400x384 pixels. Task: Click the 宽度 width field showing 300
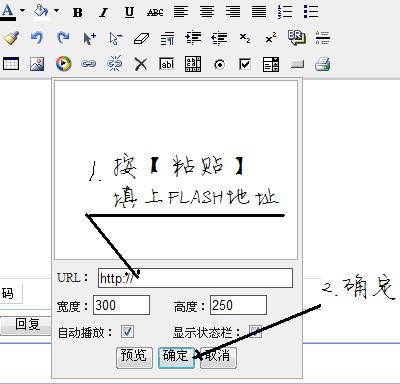click(121, 305)
